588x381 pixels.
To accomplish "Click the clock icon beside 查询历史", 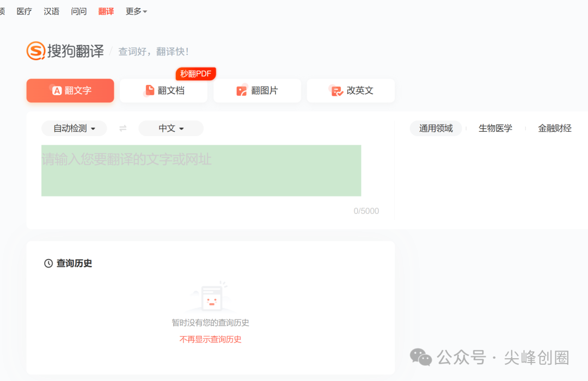I will (x=48, y=263).
